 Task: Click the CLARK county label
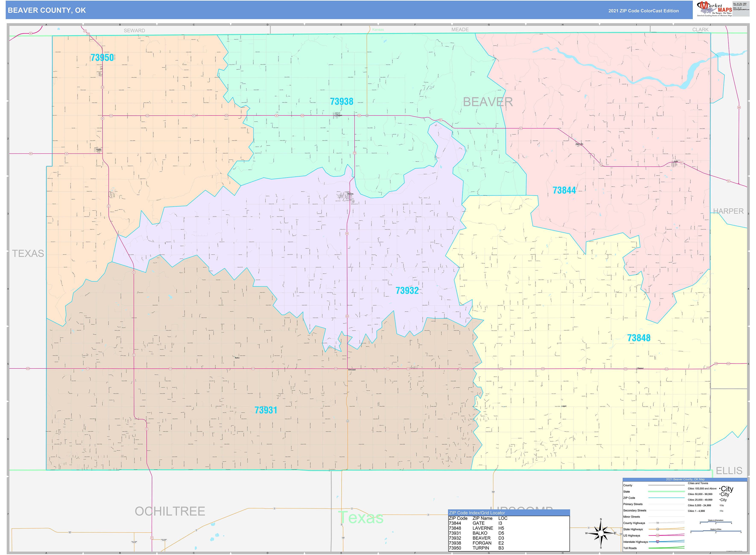[700, 29]
